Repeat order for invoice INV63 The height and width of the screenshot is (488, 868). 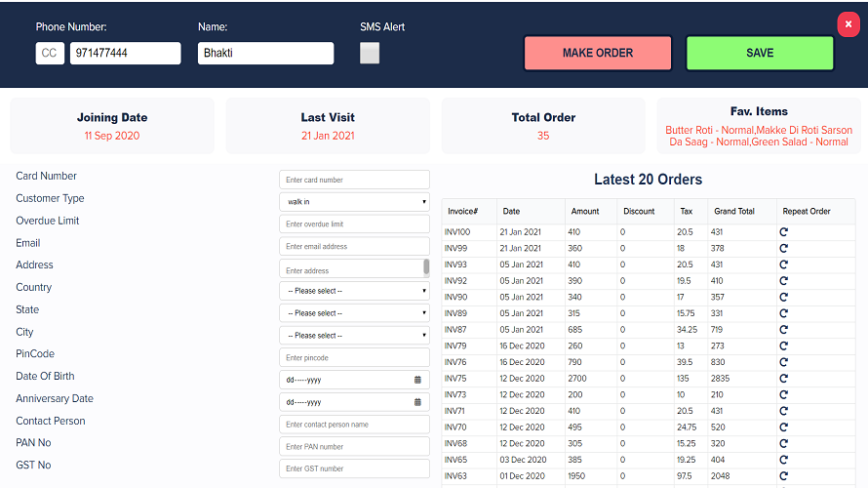coord(783,476)
